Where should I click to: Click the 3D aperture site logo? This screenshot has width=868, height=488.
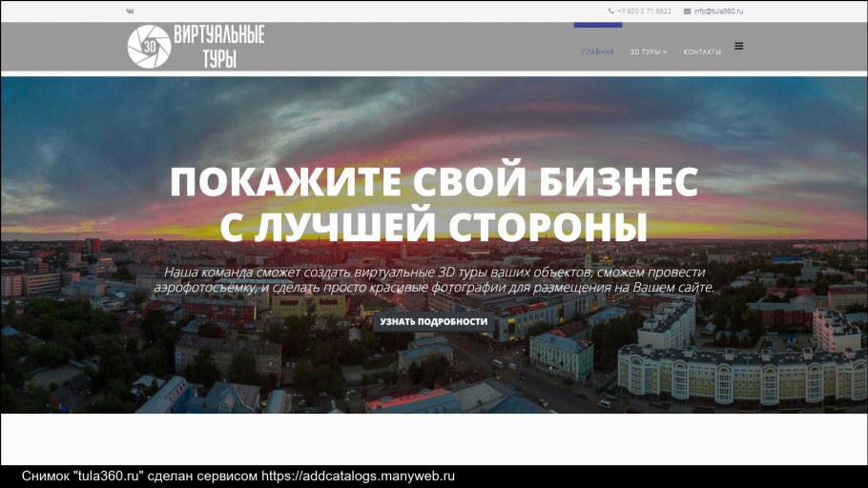(x=149, y=47)
